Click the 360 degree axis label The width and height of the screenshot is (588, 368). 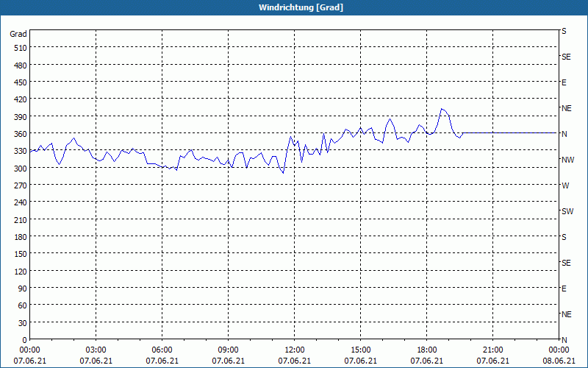coord(21,134)
